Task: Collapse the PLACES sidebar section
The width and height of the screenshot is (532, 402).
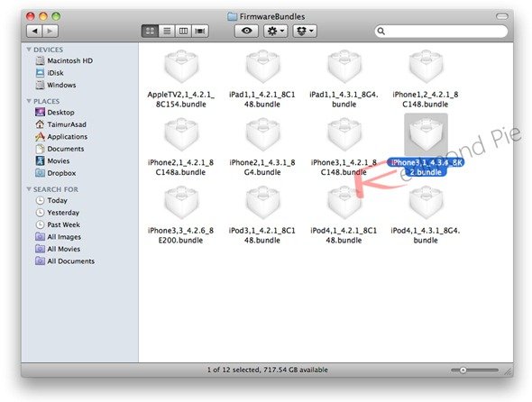Action: 29,101
